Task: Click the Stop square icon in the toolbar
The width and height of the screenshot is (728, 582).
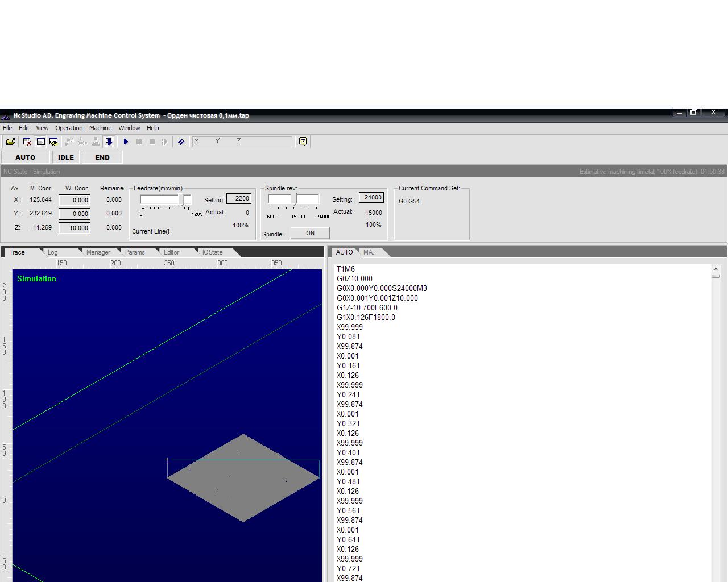Action: tap(152, 142)
